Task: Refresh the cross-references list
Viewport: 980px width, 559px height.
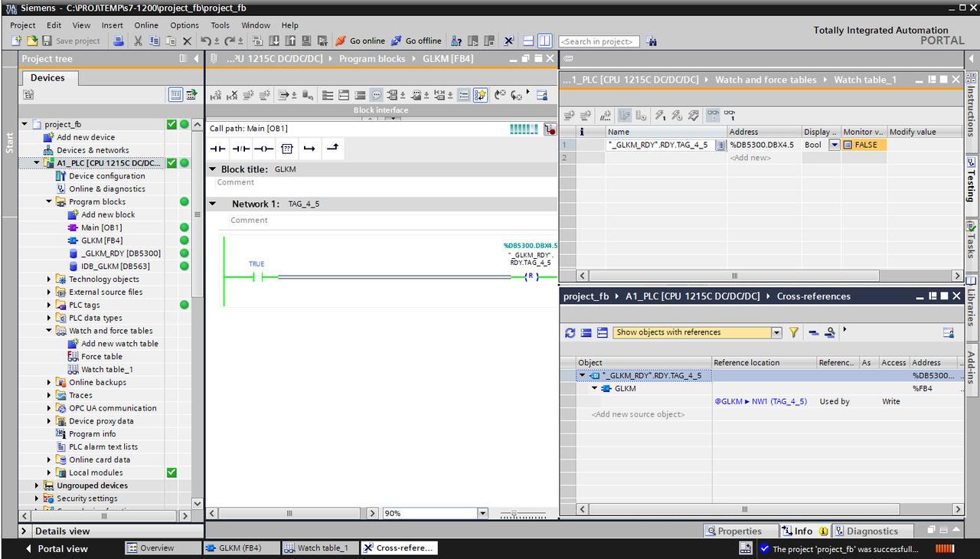Action: coord(570,332)
